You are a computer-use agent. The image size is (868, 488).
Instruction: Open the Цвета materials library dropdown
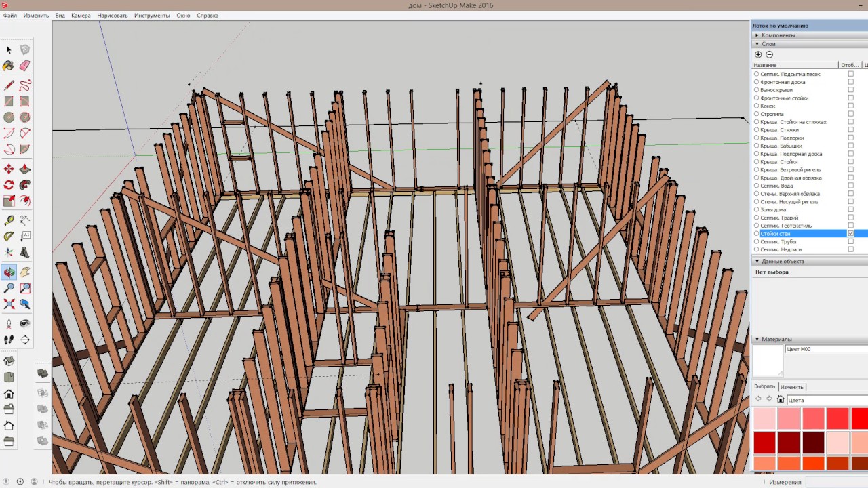(x=827, y=400)
